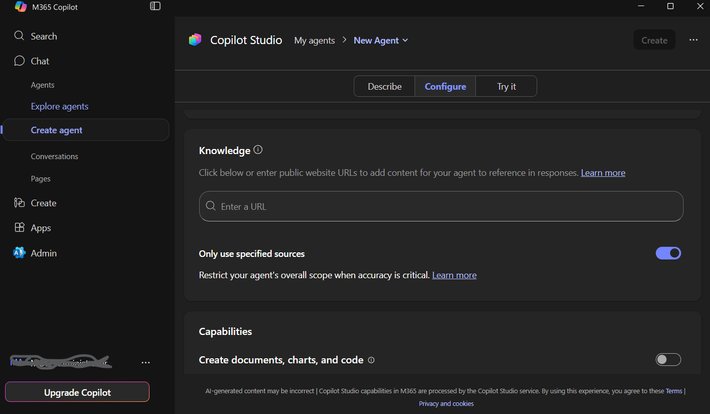This screenshot has width=710, height=414.
Task: Click the Upgrade Copilot button
Action: (x=77, y=392)
